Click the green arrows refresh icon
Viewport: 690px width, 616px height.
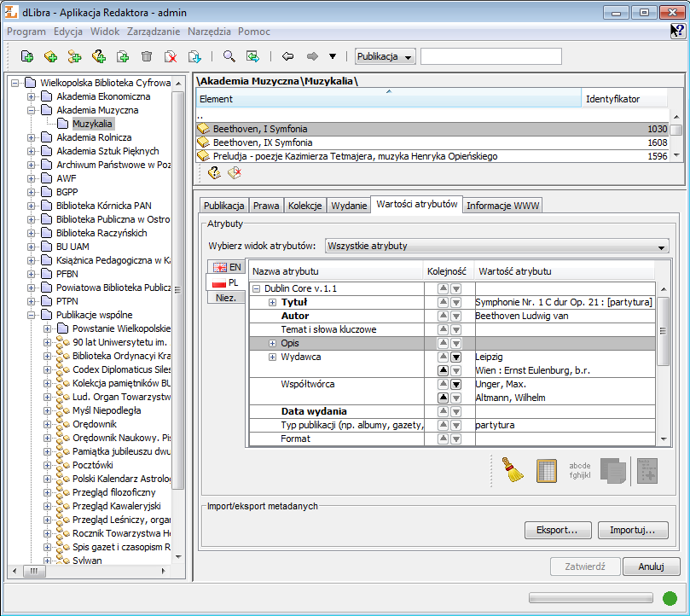pyautogui.click(x=252, y=56)
